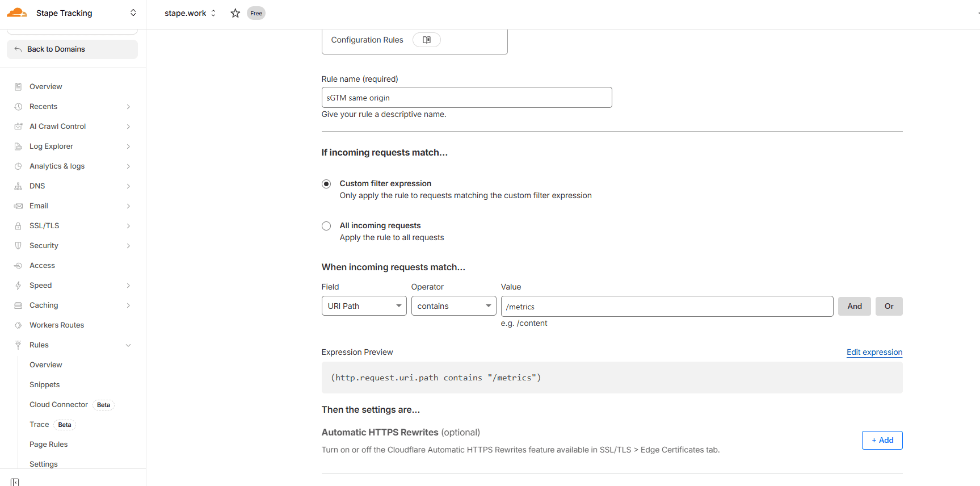Click the Log Explorer icon
The image size is (980, 486).
[x=18, y=146]
